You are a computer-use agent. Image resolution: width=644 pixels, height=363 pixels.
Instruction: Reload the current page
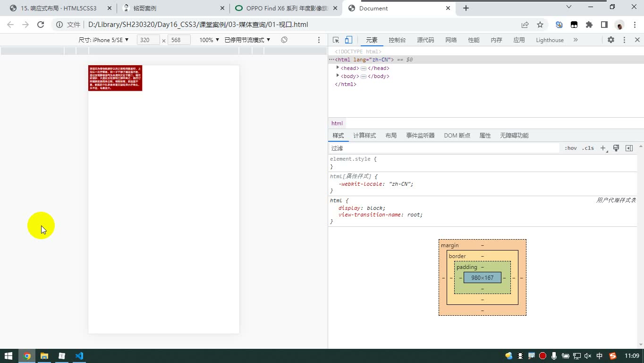(x=41, y=25)
